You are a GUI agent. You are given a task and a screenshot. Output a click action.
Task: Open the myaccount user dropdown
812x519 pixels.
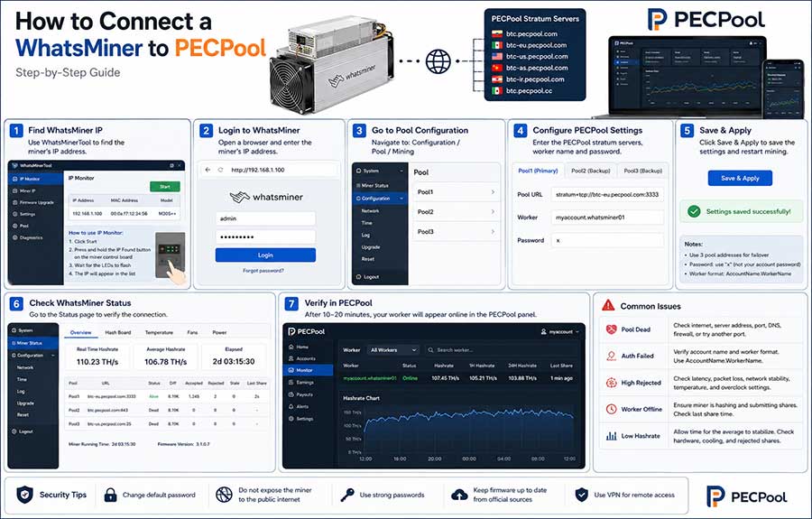(559, 331)
